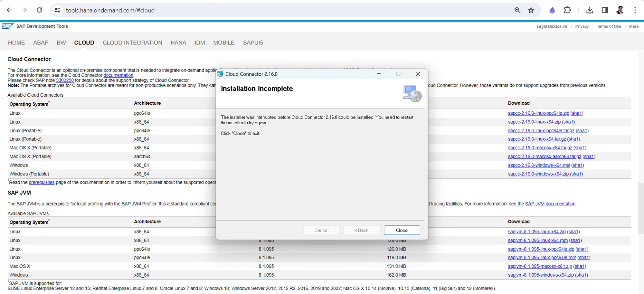The width and height of the screenshot is (644, 294).
Task: Switch to the ABAP tab
Action: (41, 43)
